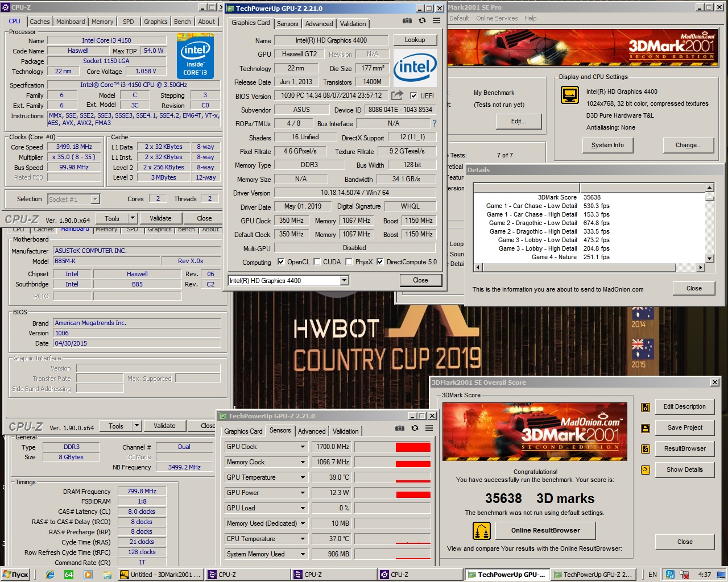This screenshot has height=582, width=728.
Task: Expand the System Memory Used sensor dropdown
Action: tap(303, 554)
